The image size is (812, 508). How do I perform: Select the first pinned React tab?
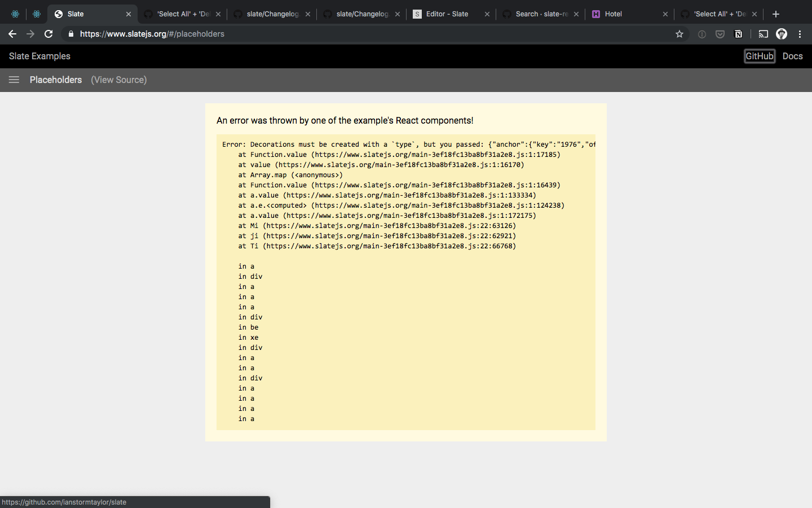[x=15, y=14]
